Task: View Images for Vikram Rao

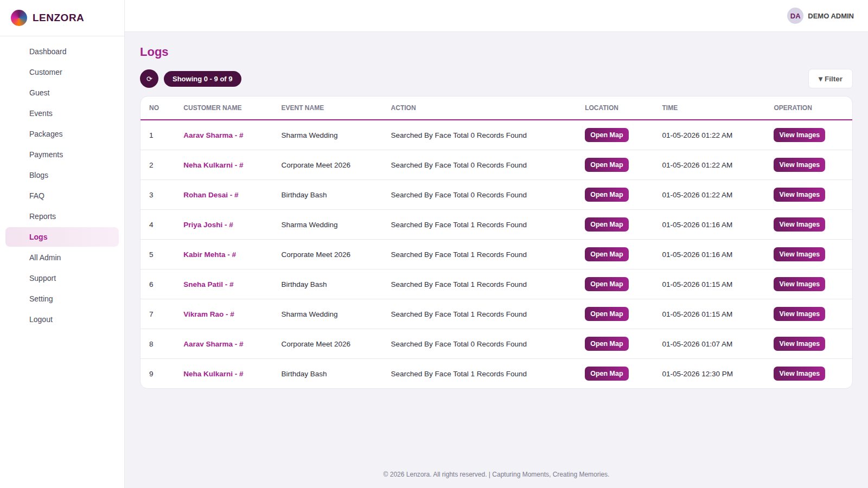Action: [799, 314]
